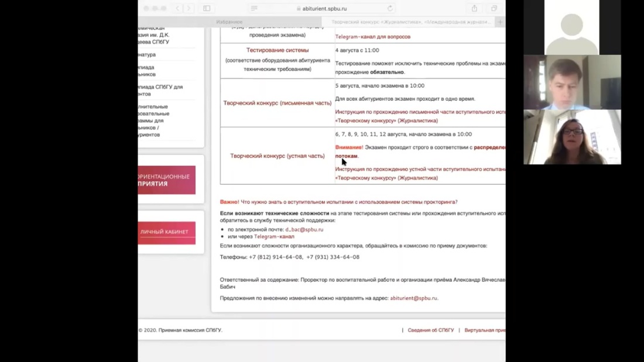Show all tabs overview icon
This screenshot has height=362, width=644.
(x=494, y=8)
